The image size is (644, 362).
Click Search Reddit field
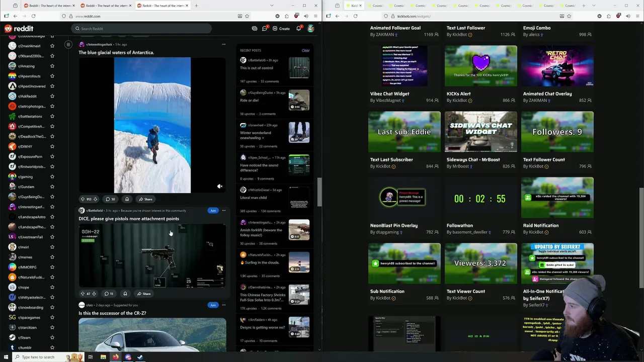point(141,29)
